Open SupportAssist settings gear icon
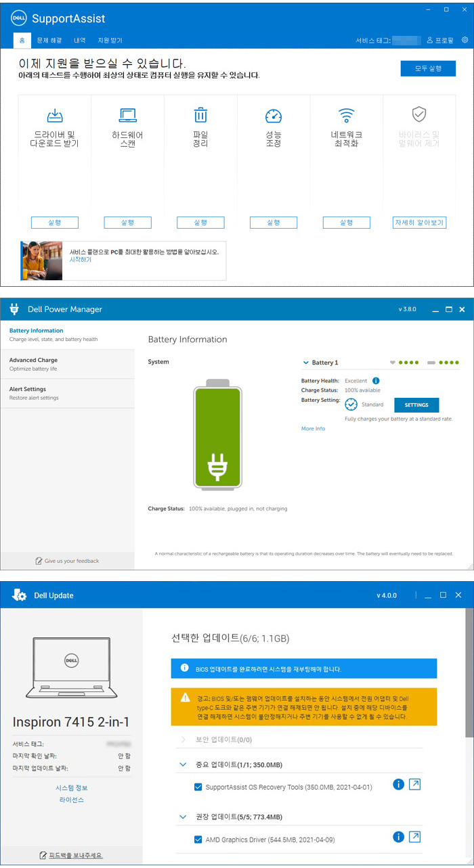The image size is (474, 868). [465, 40]
